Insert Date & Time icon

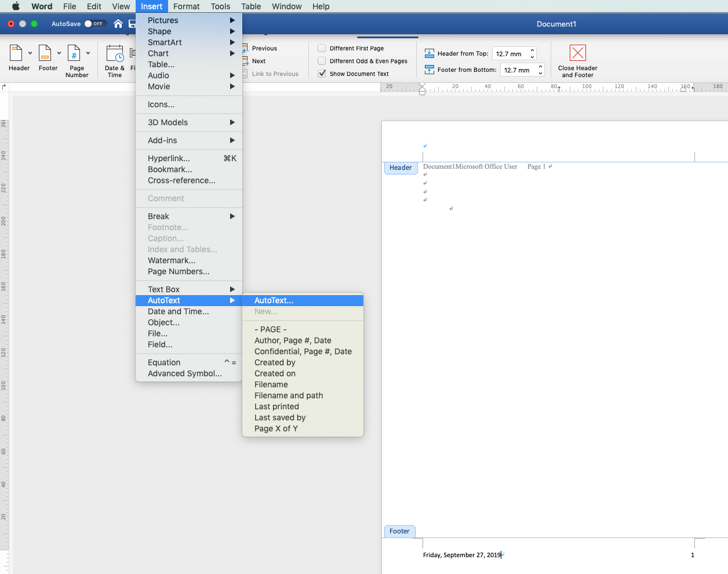pyautogui.click(x=115, y=53)
